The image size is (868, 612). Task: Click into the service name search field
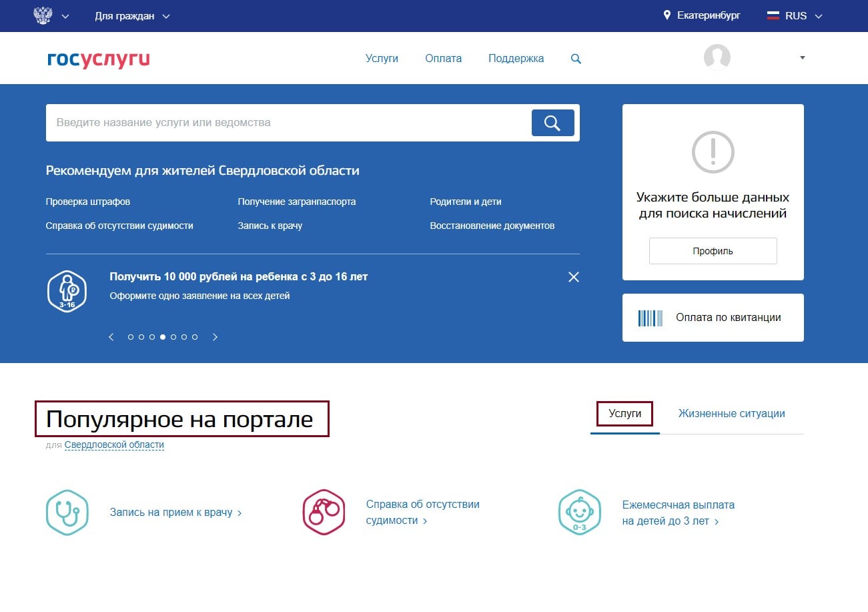click(287, 123)
